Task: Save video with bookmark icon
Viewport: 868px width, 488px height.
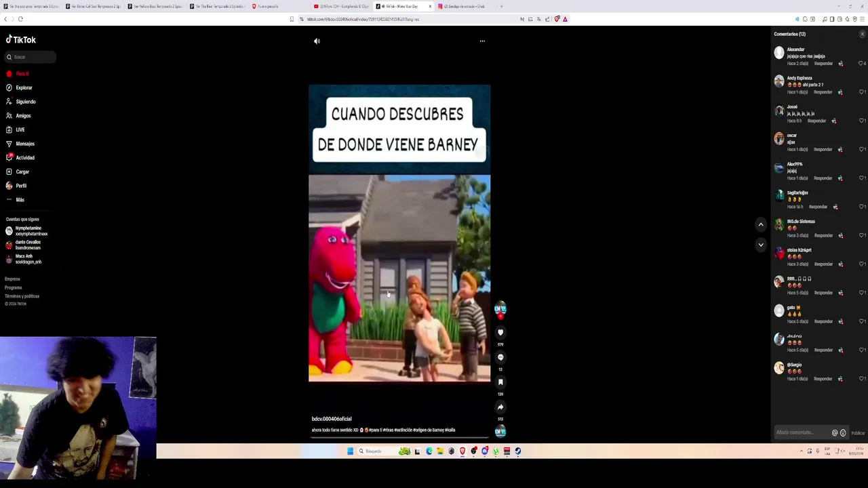Action: click(x=500, y=382)
